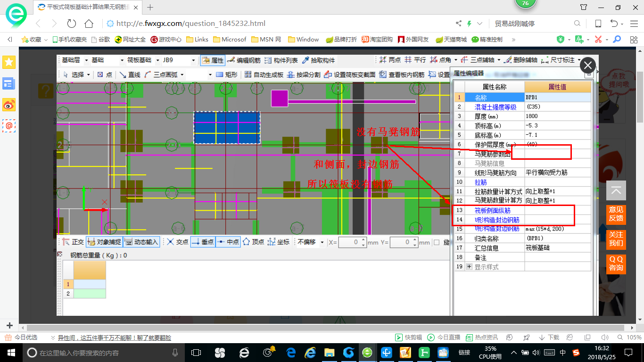Open the Window bookmark folder
Screen dimensions: 644x362
303,40
